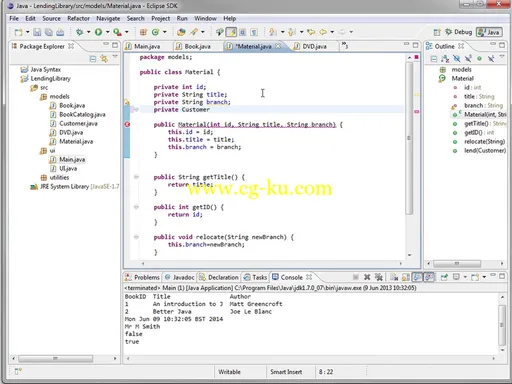Click the Print toolbar icon
Screen dimensions: 512x384
click(x=60, y=32)
